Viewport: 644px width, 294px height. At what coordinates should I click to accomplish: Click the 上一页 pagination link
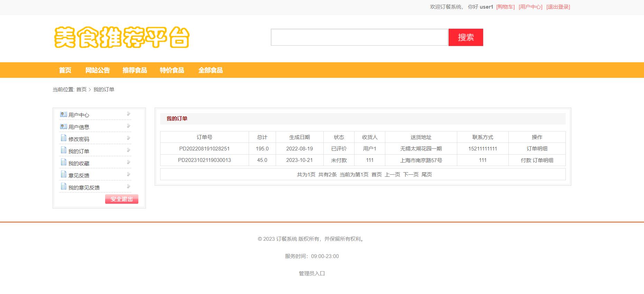393,174
